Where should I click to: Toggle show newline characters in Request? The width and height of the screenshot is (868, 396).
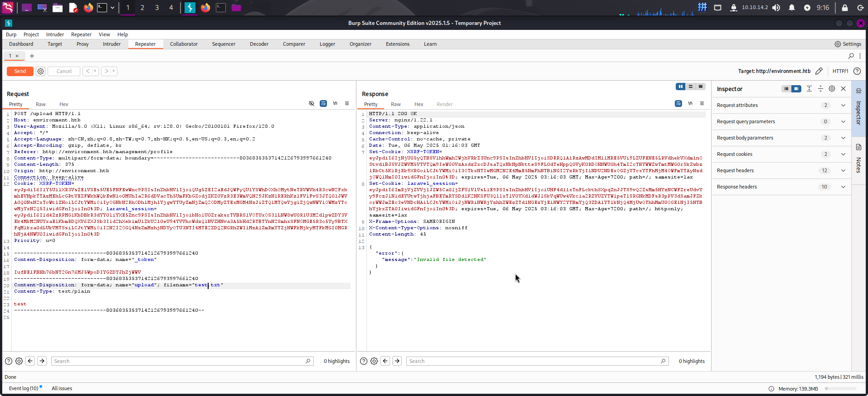click(335, 104)
